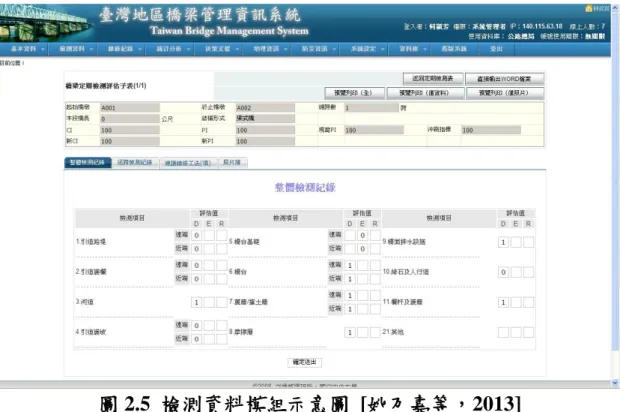The height and width of the screenshot is (412, 620).
Task: Click the D value box for 9.橋面排水設施
Action: [503, 242]
